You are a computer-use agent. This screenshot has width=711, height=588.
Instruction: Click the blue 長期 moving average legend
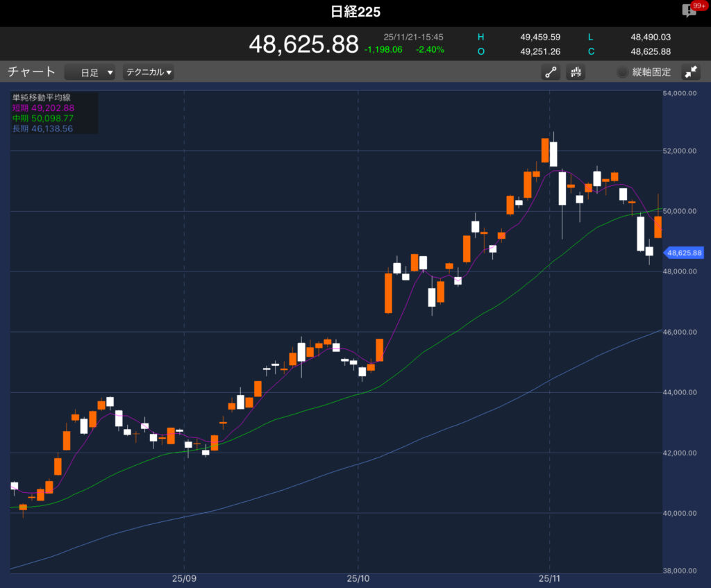coord(43,129)
